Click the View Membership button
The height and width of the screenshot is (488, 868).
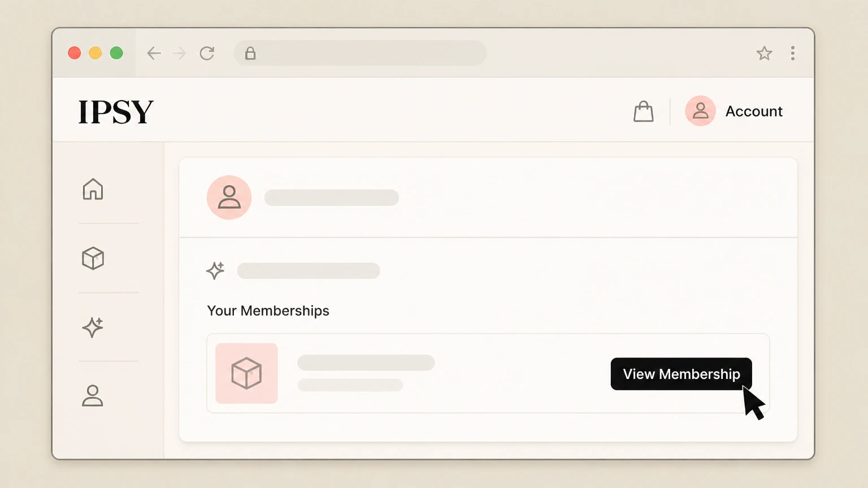[681, 374]
